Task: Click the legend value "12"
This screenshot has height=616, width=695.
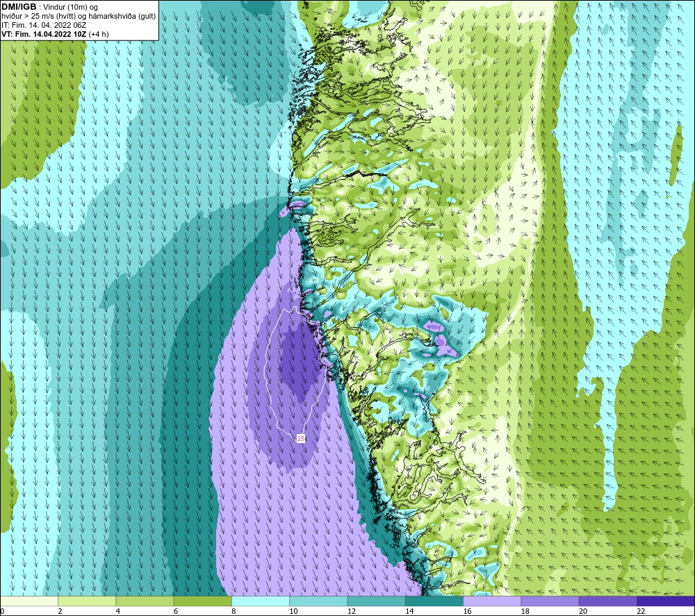Action: [x=352, y=611]
